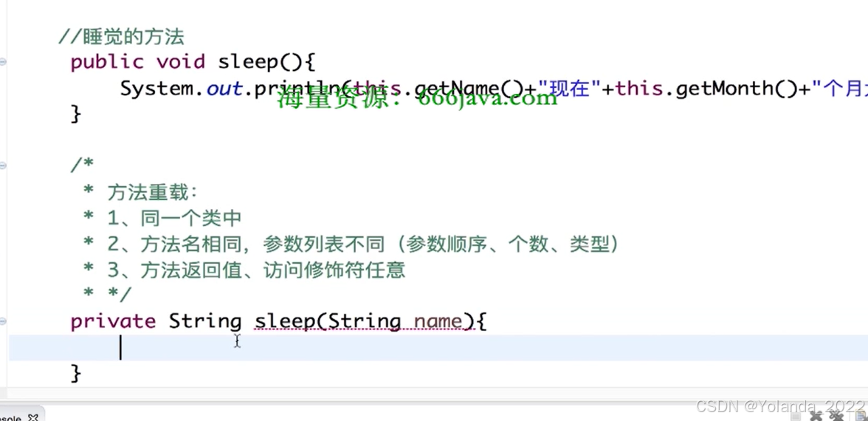868x421 pixels.
Task: Switch to the Console tab
Action: [x=11, y=417]
